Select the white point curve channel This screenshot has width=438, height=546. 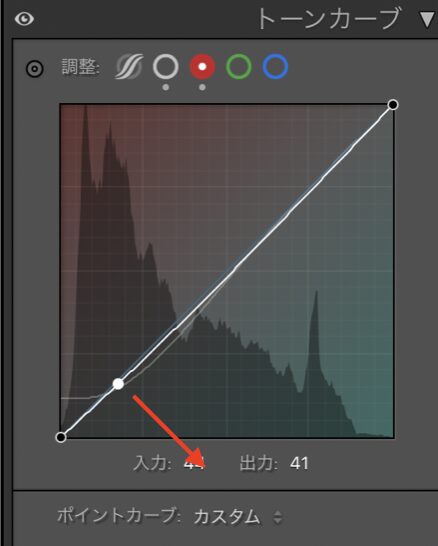click(x=166, y=66)
